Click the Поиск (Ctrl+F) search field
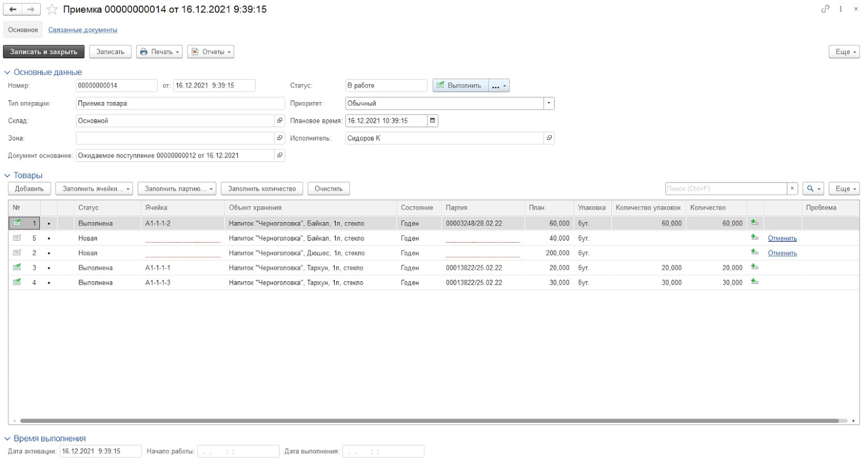This screenshot has height=462, width=868. pyautogui.click(x=726, y=188)
